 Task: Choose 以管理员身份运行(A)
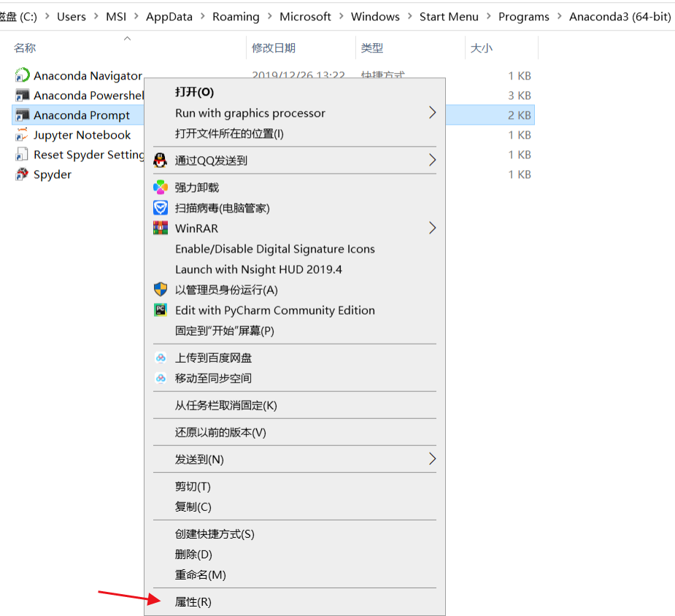tap(295, 290)
